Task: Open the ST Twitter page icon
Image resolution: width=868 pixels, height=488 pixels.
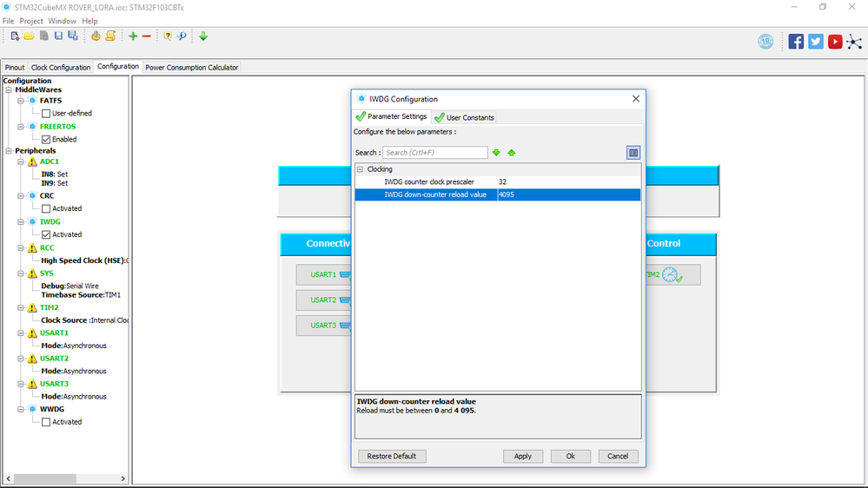Action: [x=815, y=42]
